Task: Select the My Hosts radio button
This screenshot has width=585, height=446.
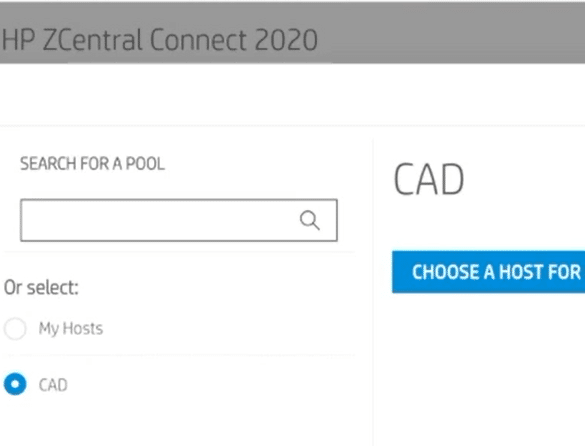Action: [15, 329]
